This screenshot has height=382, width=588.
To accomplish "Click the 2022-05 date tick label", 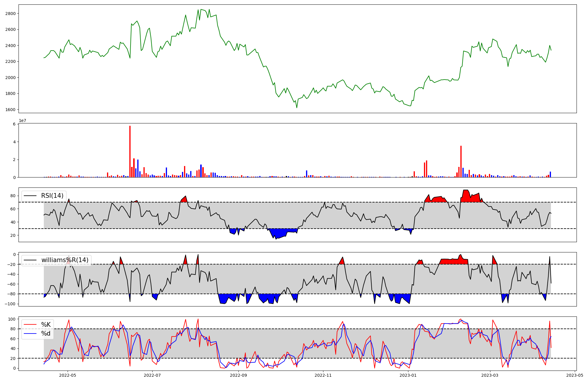I will tap(68, 375).
